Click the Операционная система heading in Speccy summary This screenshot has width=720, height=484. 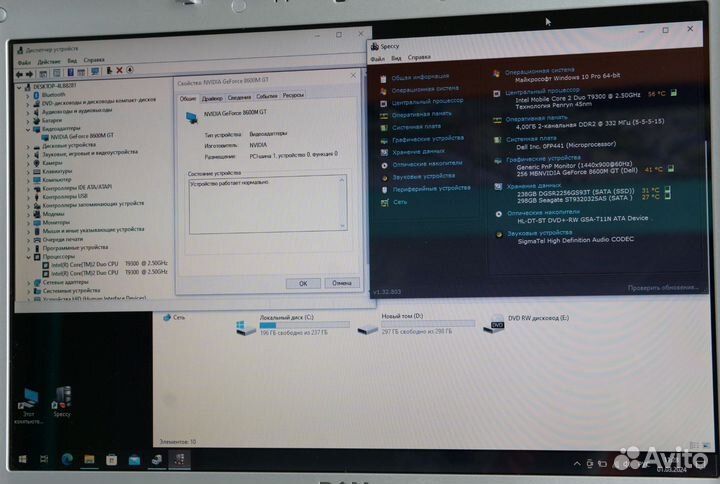point(540,71)
